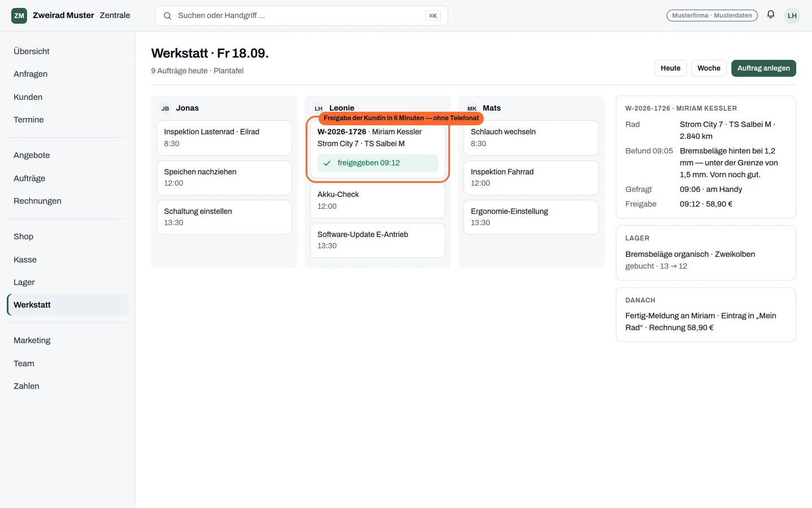Click the LH avatar beside Leonie
The image size is (812, 508).
point(319,108)
